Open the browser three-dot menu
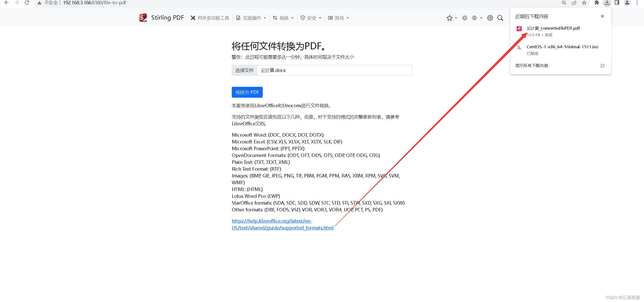 click(x=637, y=3)
